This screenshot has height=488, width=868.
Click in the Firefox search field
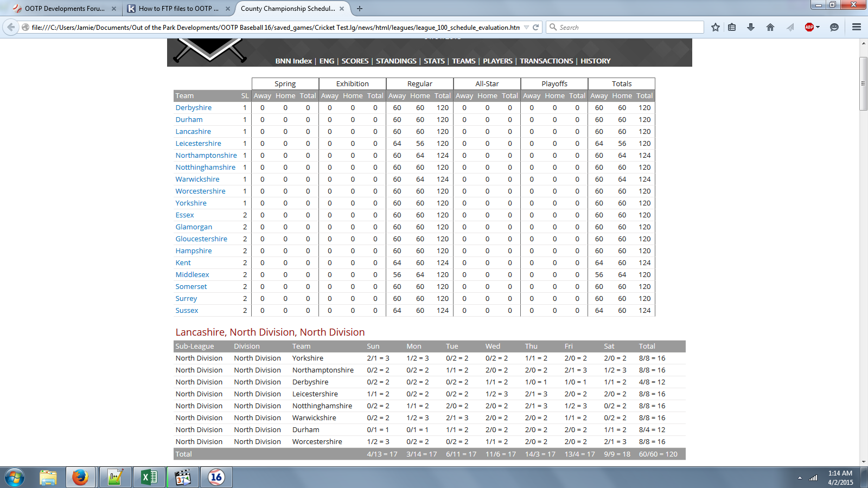(x=629, y=27)
